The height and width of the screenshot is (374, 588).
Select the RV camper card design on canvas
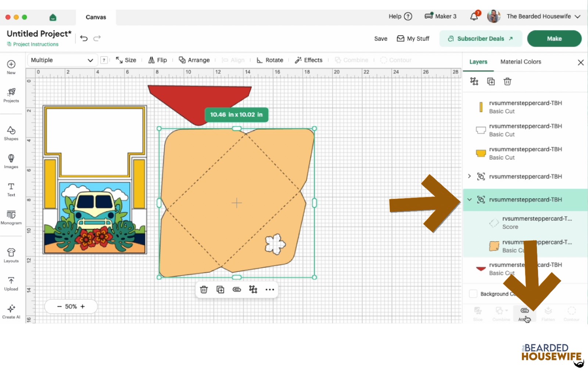click(95, 180)
